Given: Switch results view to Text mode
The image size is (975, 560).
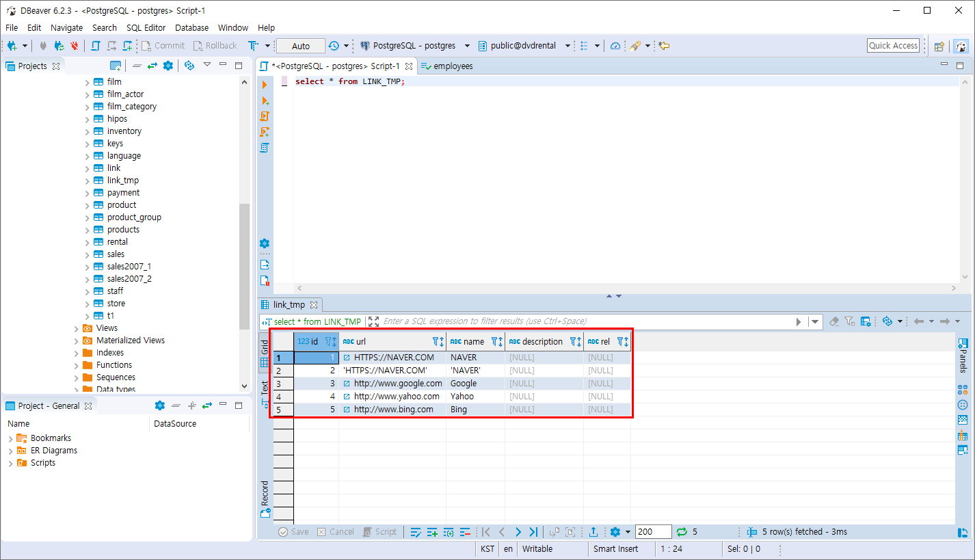Looking at the screenshot, I should pyautogui.click(x=265, y=393).
